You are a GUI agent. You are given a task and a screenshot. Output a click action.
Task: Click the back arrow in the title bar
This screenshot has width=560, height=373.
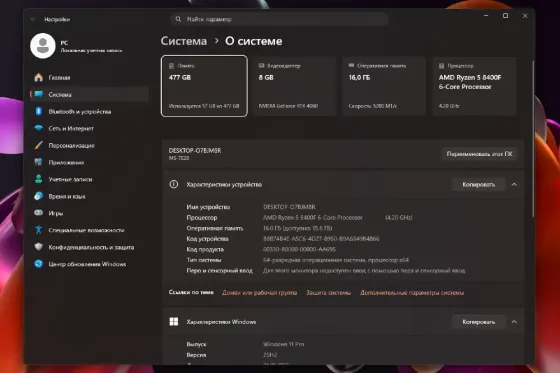pyautogui.click(x=33, y=19)
